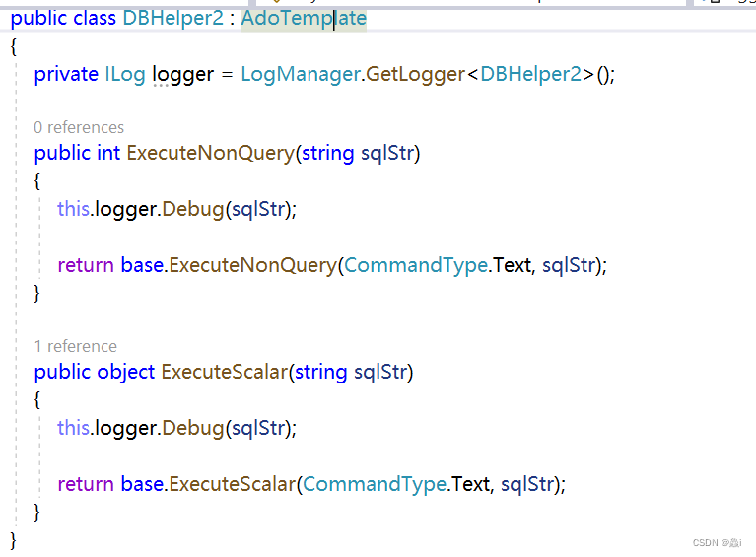
Task: Click the AdoTemplate base class name
Action: pyautogui.click(x=304, y=18)
